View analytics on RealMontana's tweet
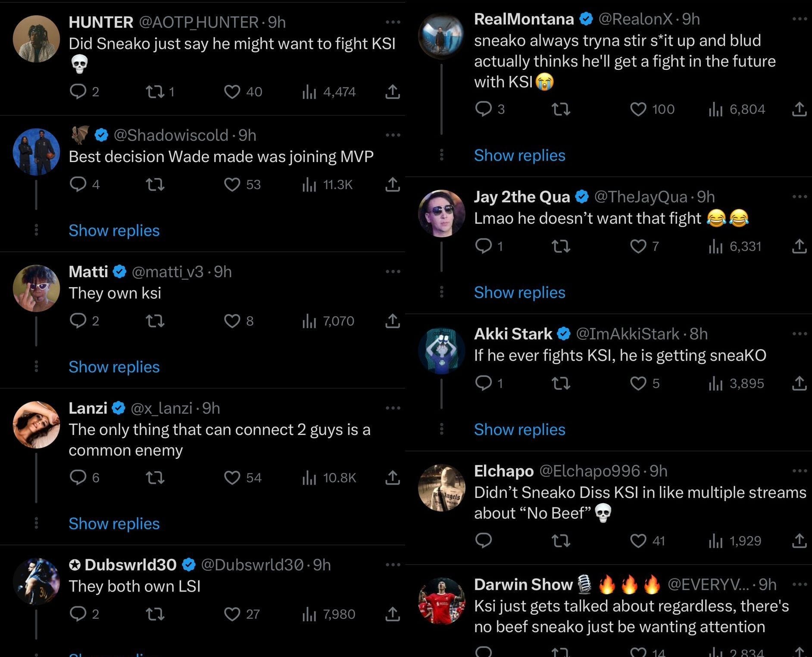This screenshot has height=657, width=812. pyautogui.click(x=716, y=109)
